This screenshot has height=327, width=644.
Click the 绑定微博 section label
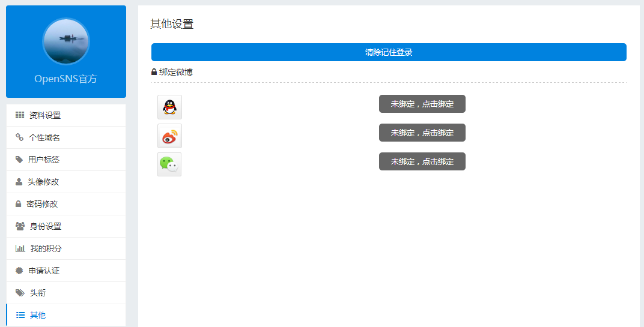click(x=176, y=72)
